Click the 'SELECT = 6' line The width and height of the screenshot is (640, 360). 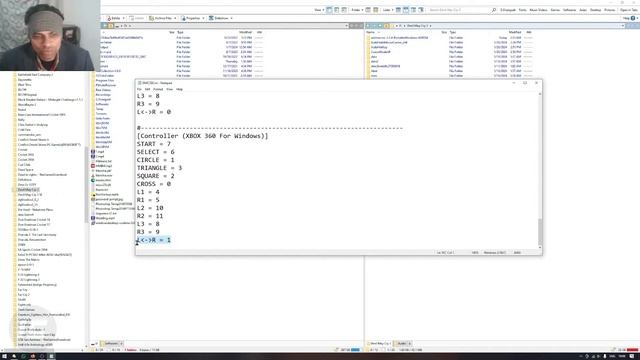156,152
